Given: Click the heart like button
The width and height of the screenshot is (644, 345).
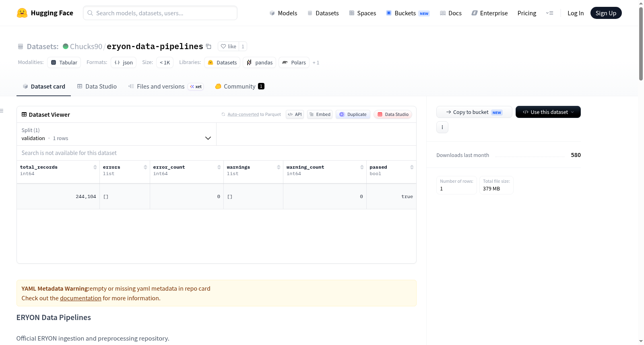Looking at the screenshot, I should coord(228,46).
